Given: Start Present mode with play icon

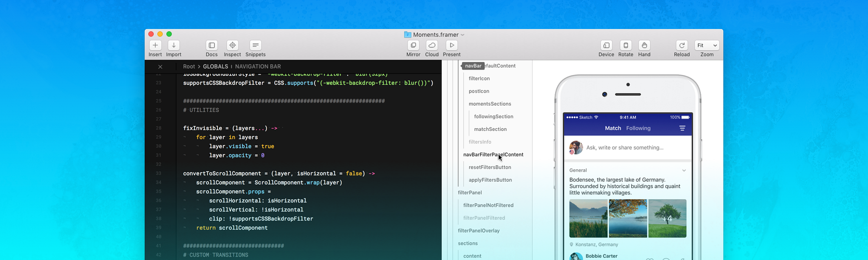Looking at the screenshot, I should pos(452,45).
